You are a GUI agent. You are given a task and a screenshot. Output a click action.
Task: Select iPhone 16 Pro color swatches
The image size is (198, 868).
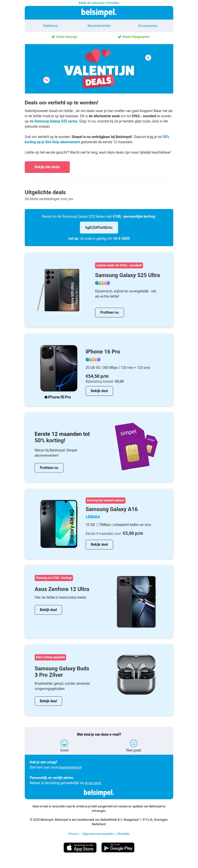pos(93,359)
